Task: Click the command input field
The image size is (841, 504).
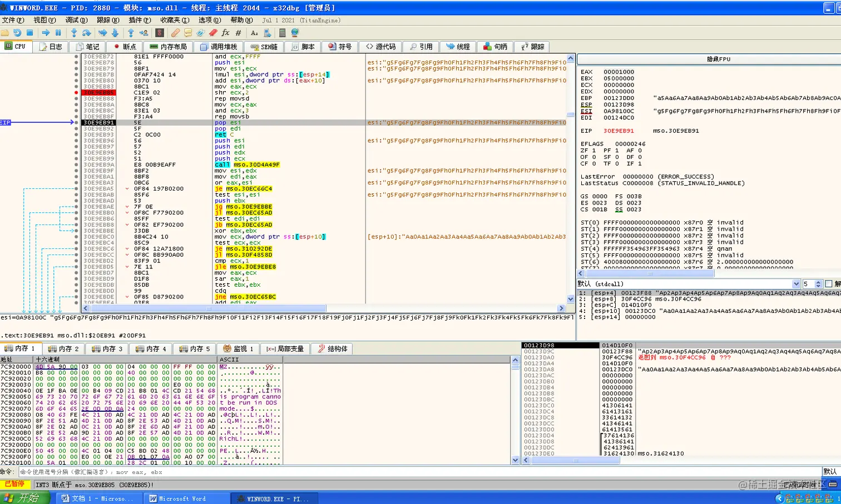Action: [420, 472]
